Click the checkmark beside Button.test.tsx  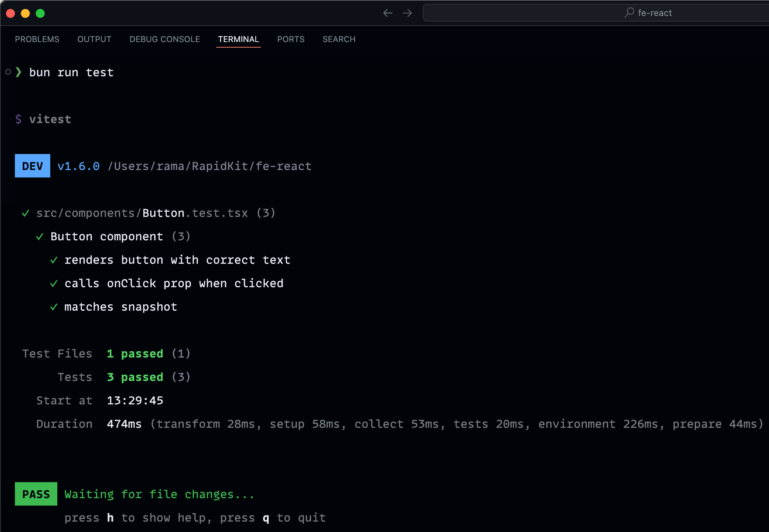pos(26,213)
